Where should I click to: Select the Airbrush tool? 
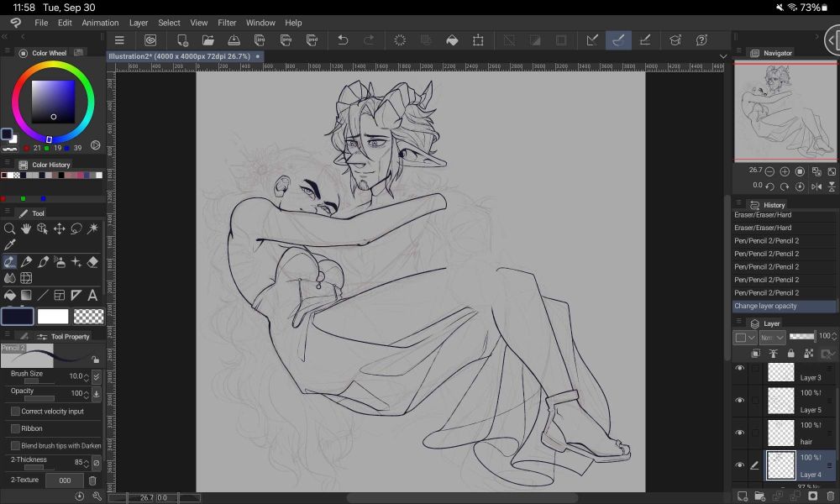click(x=59, y=262)
